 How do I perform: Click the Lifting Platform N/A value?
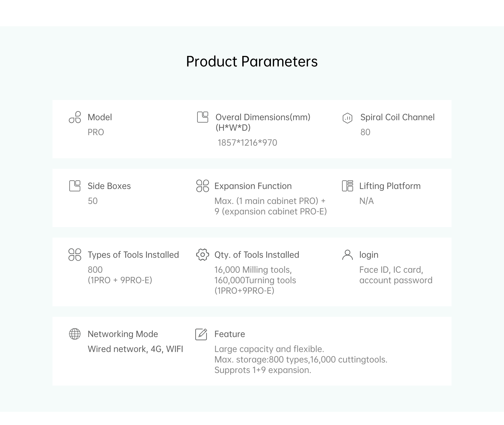click(366, 201)
